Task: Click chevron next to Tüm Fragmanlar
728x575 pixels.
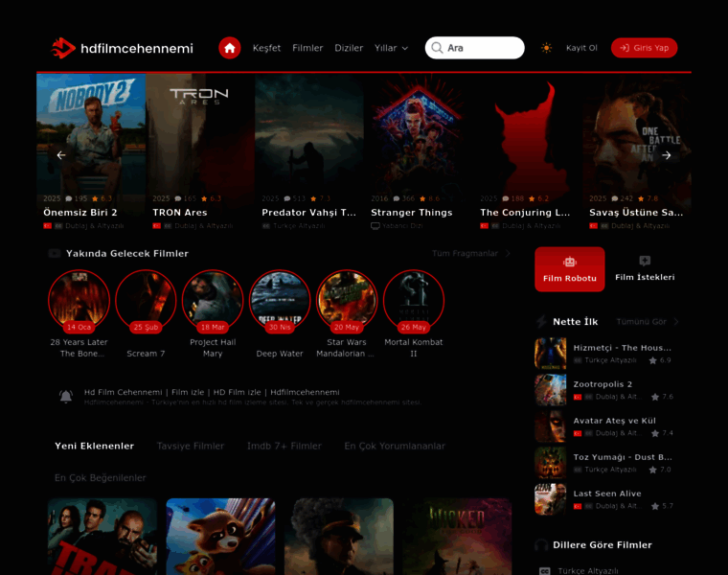Action: pos(508,253)
